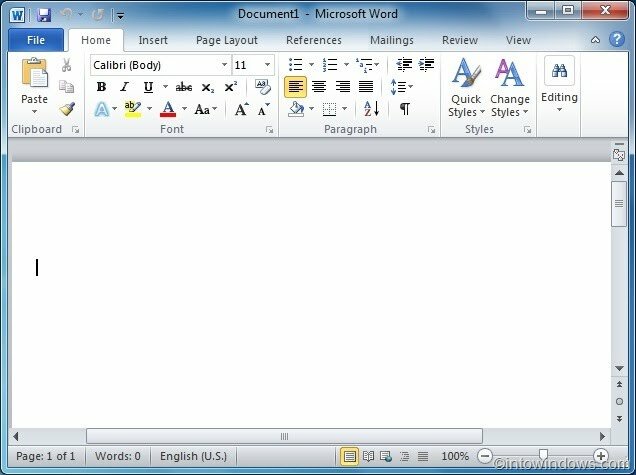The image size is (636, 475).
Task: Open the Change Case Aa dropdown
Action: click(x=206, y=109)
